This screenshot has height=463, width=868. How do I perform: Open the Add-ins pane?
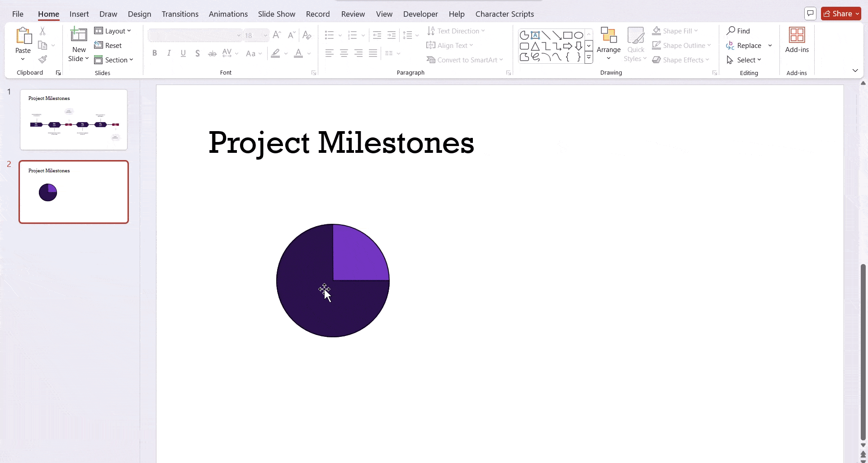click(x=797, y=41)
